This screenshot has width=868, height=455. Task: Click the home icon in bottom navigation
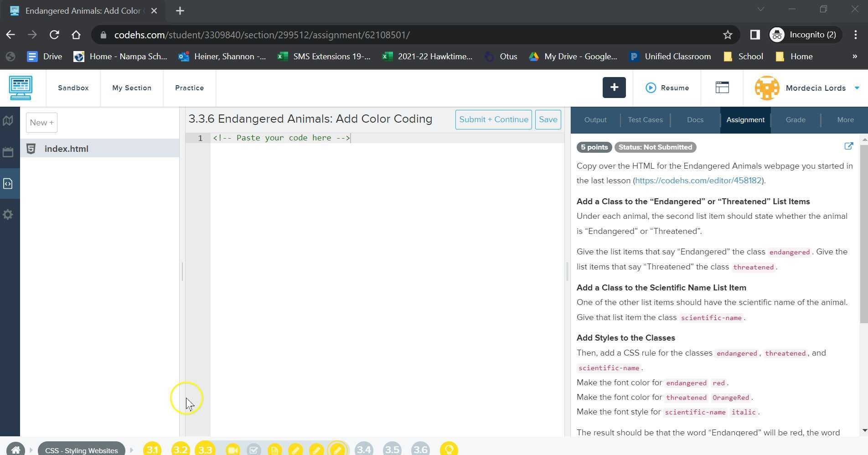click(x=15, y=450)
